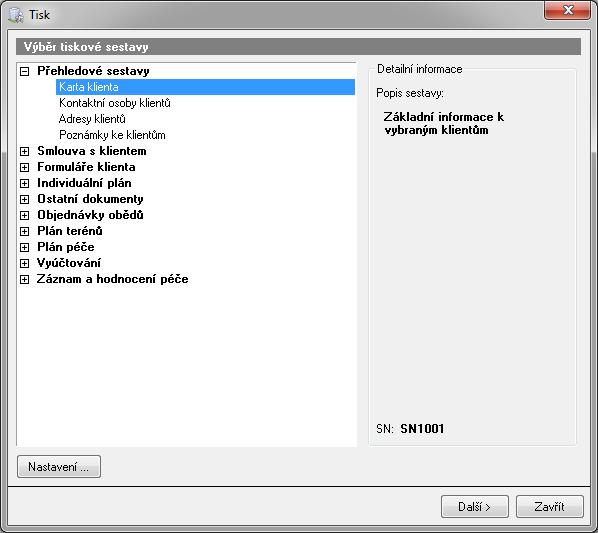
Task: Expand the Plán terénů group
Action: pyautogui.click(x=24, y=231)
